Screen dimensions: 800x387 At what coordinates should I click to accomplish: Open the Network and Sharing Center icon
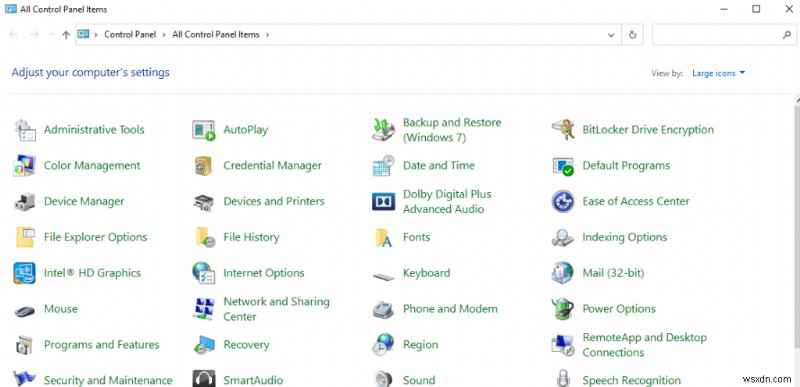pos(204,309)
